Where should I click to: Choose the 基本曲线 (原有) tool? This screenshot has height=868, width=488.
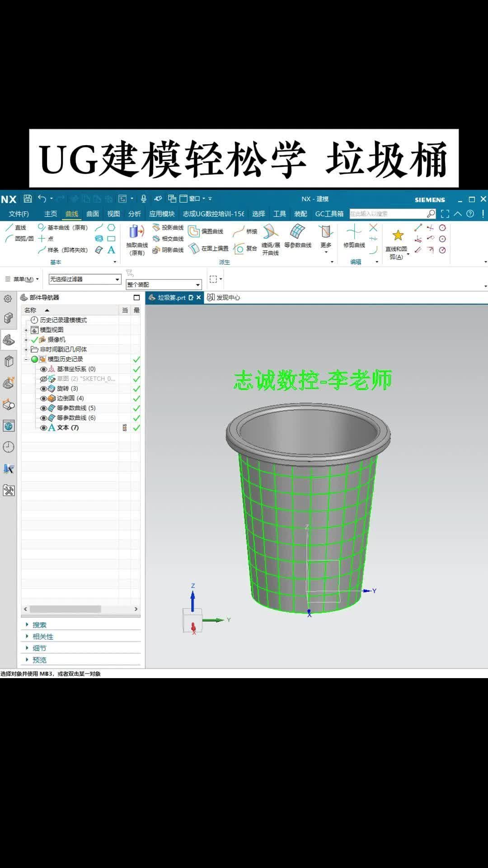(x=63, y=227)
